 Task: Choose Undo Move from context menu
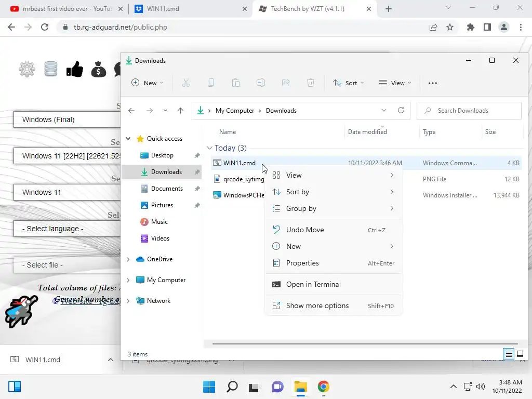(334, 230)
